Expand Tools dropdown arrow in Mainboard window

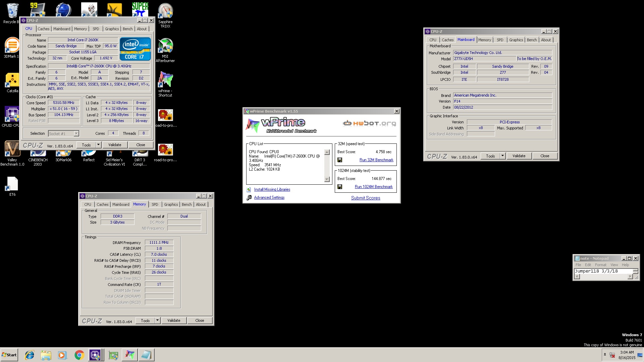pyautogui.click(x=502, y=156)
